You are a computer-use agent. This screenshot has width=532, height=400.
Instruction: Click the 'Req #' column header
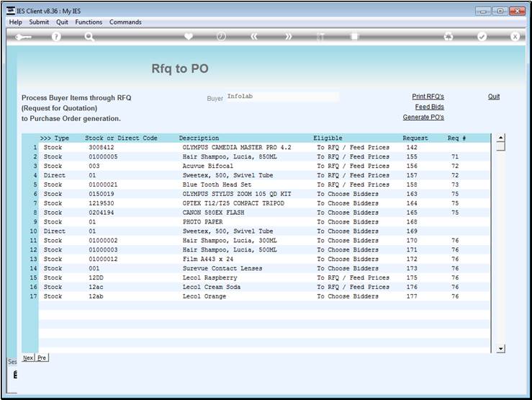(x=456, y=138)
